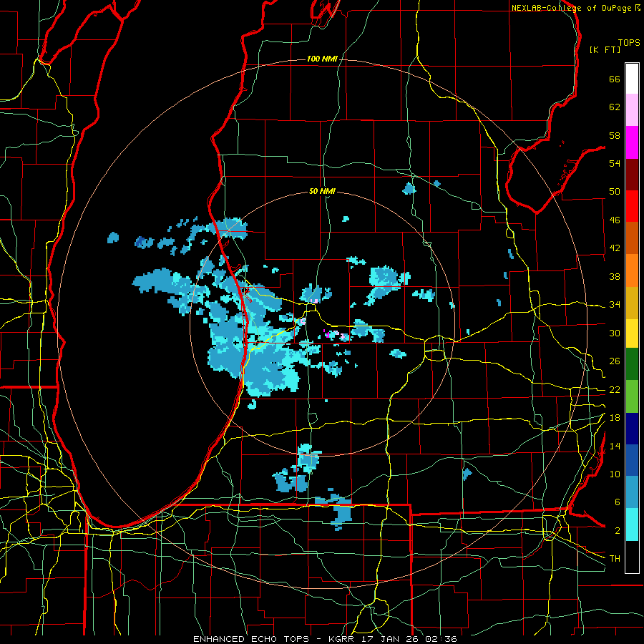
Task: Click the medium blue legend swatch
Action: [632, 460]
